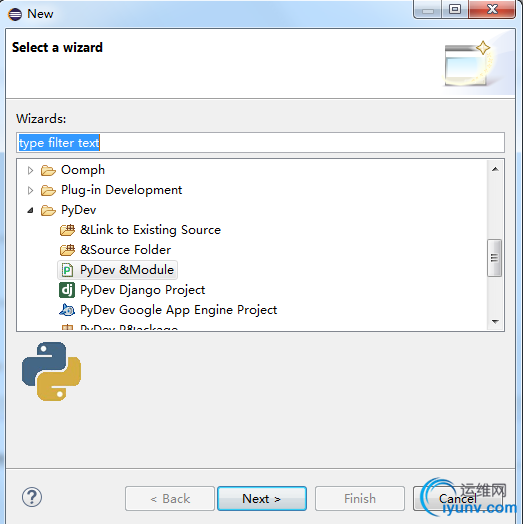The height and width of the screenshot is (524, 523).
Task: Select the PyDev &Module wizard entry
Action: tap(118, 270)
